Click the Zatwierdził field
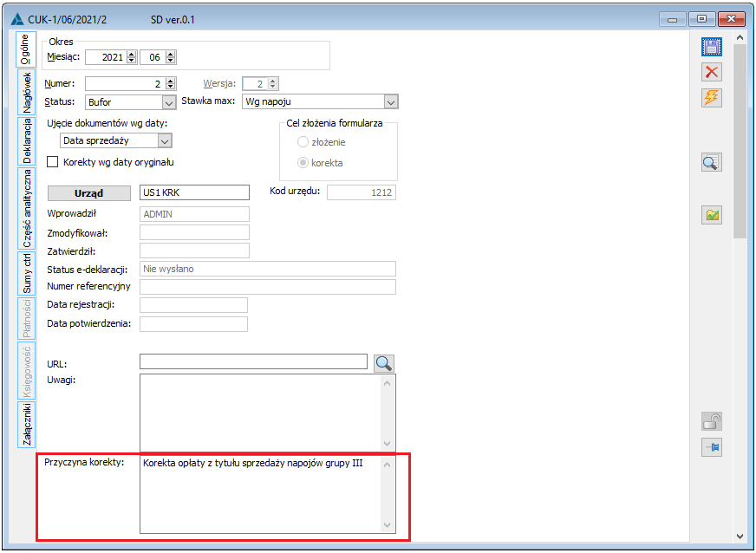756x553 pixels. [194, 250]
